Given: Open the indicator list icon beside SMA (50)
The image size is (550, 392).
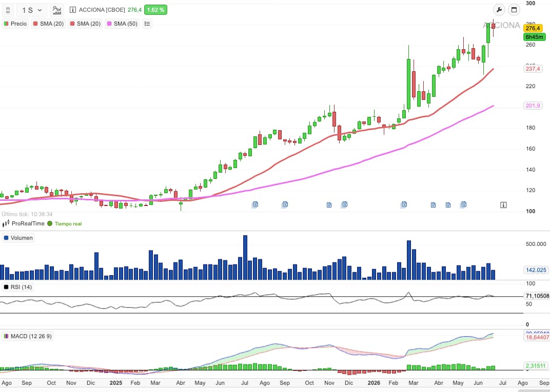Looking at the screenshot, I should [x=147, y=24].
